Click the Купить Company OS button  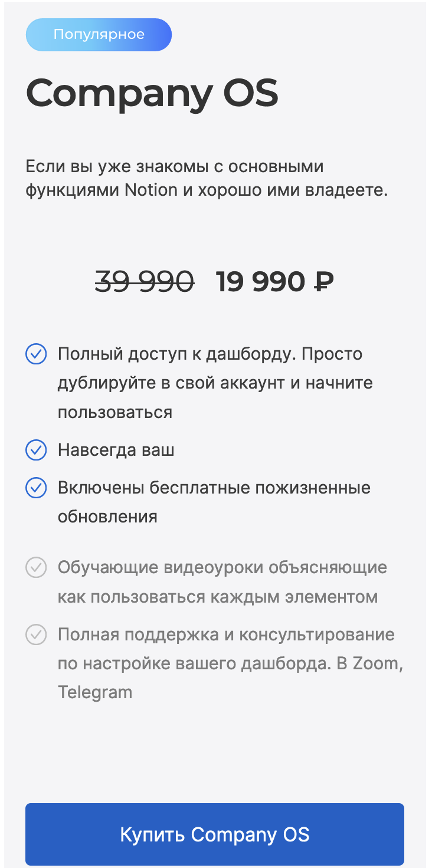215,834
